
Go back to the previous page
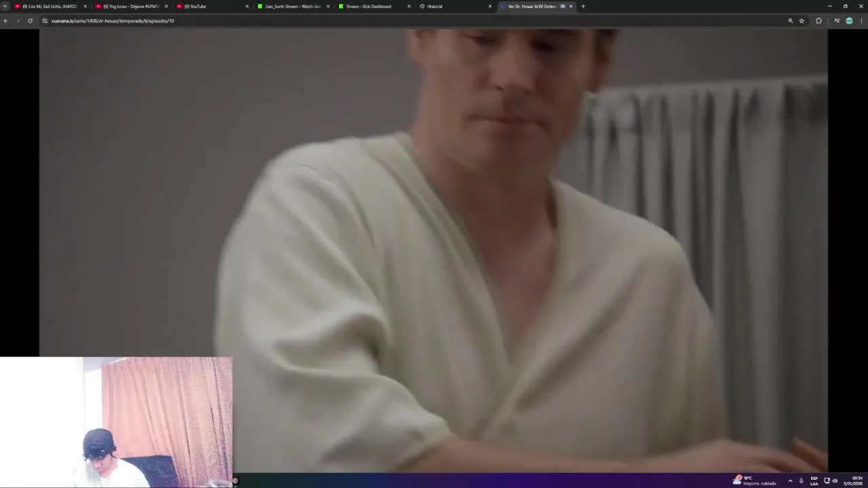[5, 21]
